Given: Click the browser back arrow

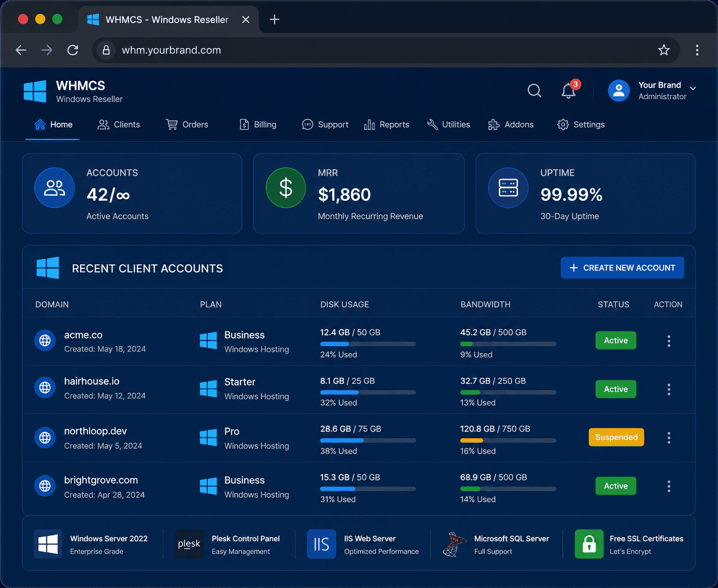Looking at the screenshot, I should [x=21, y=50].
